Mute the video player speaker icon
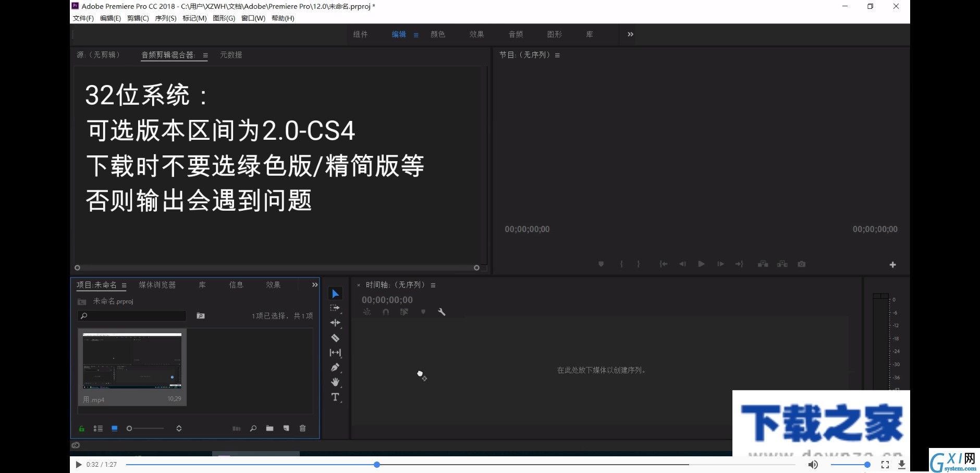Viewport: 980px width, 473px height. pos(813,465)
